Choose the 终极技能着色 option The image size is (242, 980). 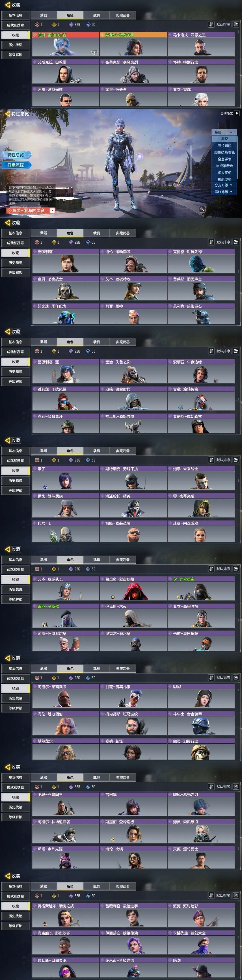pos(225,153)
